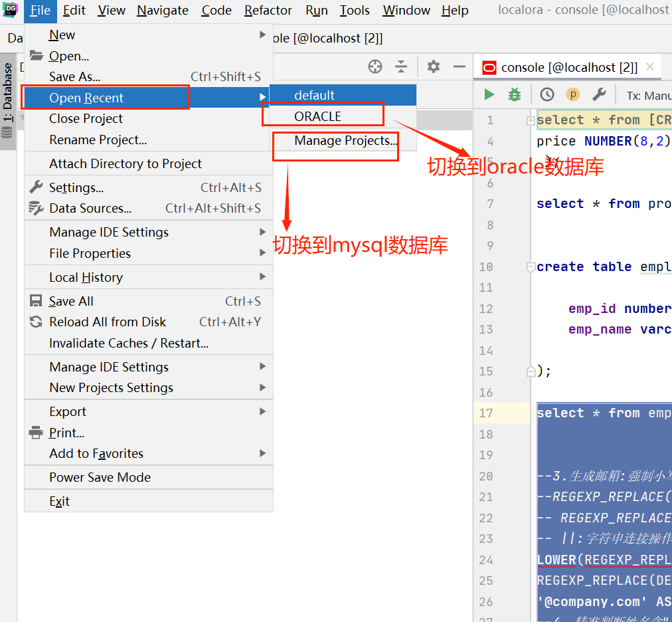Expand the Export submenu
This screenshot has width=672, height=622.
coord(148,412)
